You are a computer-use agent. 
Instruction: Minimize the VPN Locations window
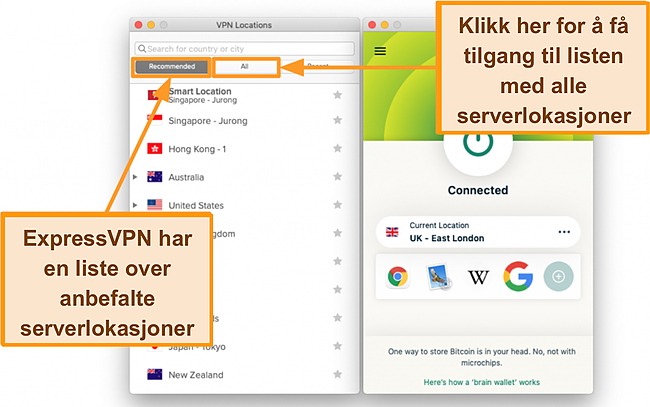point(151,25)
